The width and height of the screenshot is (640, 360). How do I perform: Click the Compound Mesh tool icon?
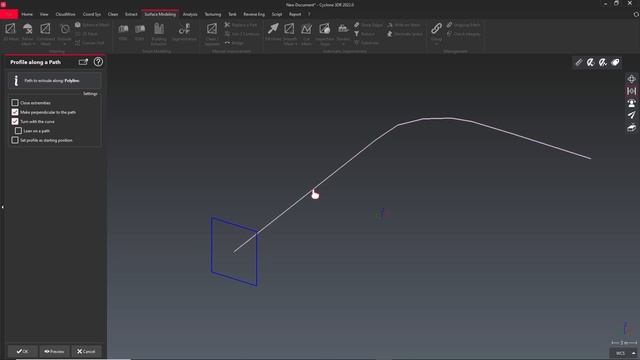click(x=45, y=29)
